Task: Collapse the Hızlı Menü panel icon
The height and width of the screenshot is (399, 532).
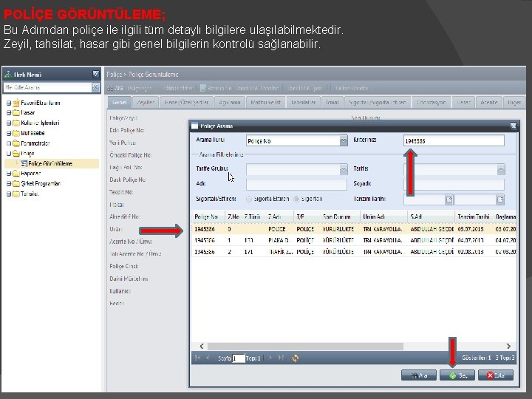Action: point(95,74)
